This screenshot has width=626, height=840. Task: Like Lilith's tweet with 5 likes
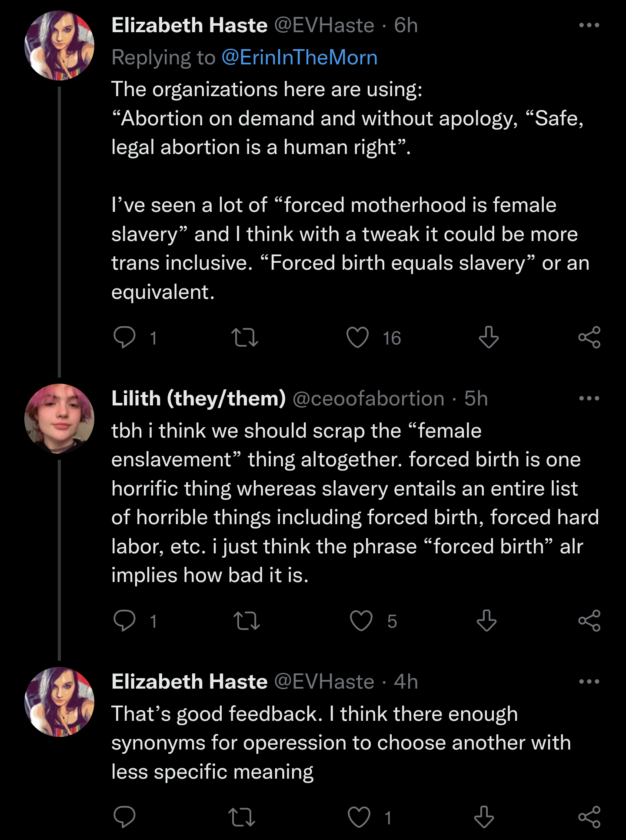361,621
